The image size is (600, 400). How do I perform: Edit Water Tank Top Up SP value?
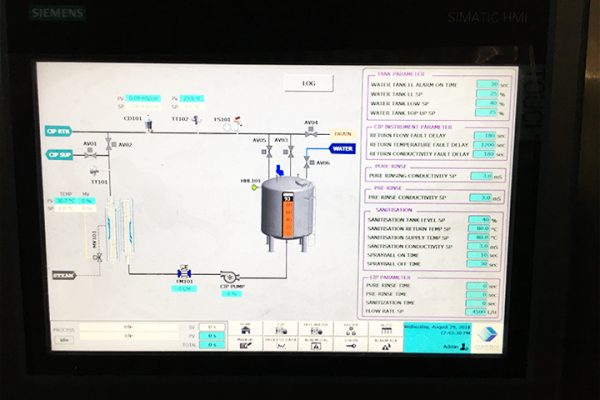click(x=487, y=113)
